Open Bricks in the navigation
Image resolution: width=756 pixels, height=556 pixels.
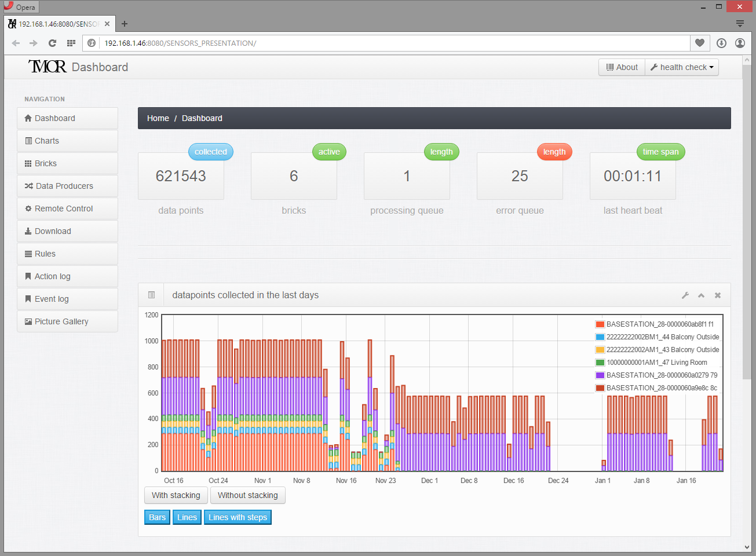[67, 163]
